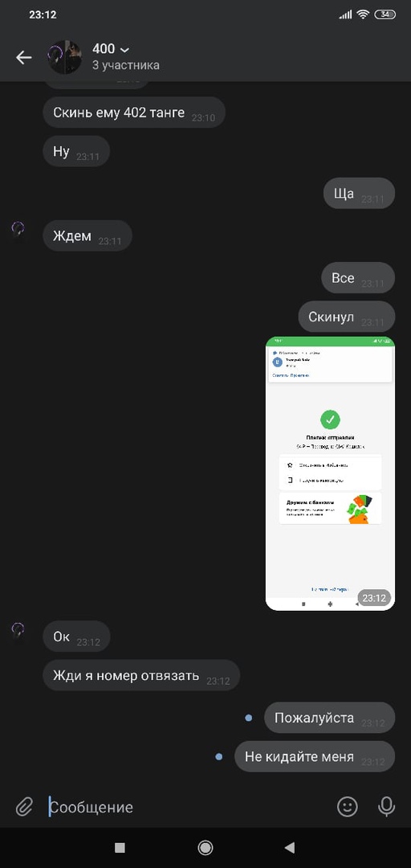The height and width of the screenshot is (868, 411).
Task: Open the sent payment screenshot image
Action: [x=330, y=473]
